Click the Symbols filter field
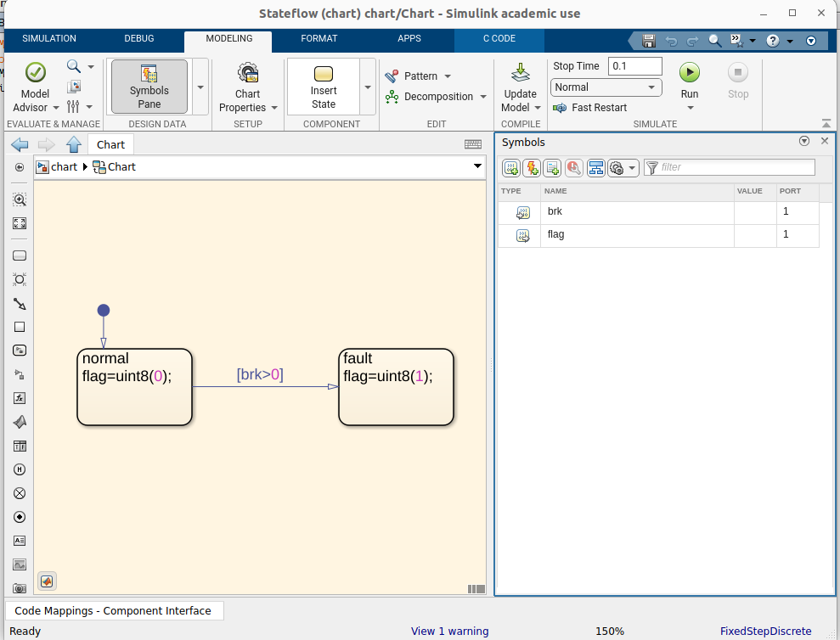The image size is (840, 640). (x=729, y=167)
